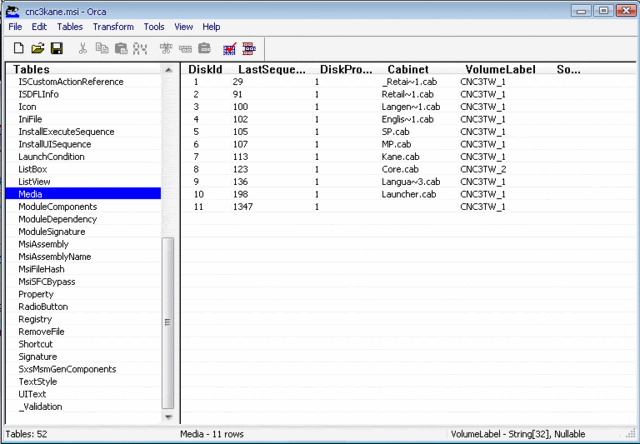Screen dimensions: 640x444
Task: Click the Englis~1.cab cabinet cell
Action: 408,120
